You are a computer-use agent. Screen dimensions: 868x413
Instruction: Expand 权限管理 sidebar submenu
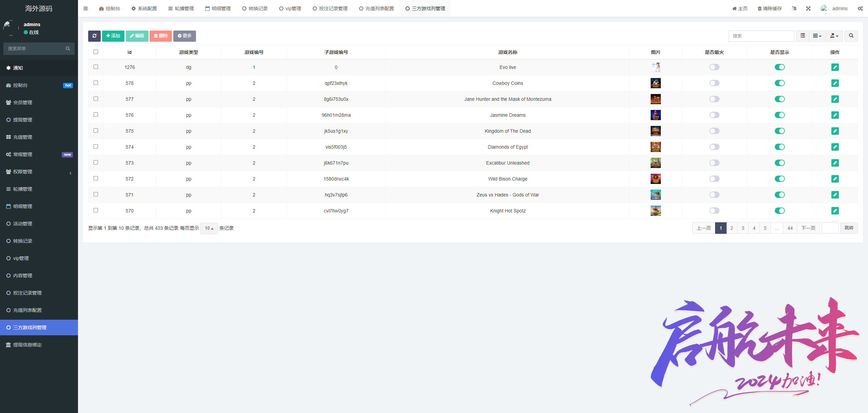pos(39,172)
